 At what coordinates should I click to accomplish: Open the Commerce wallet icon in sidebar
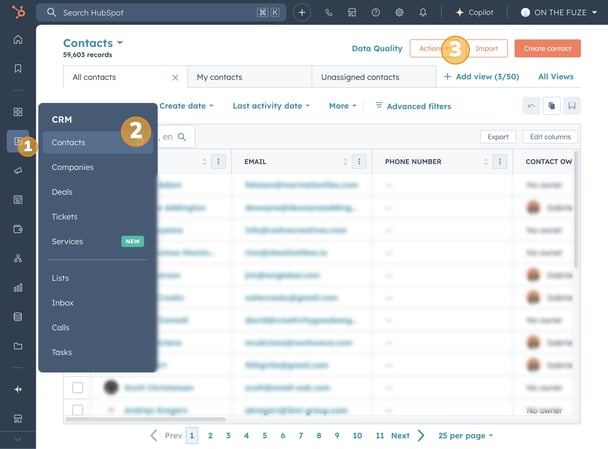[x=18, y=229]
